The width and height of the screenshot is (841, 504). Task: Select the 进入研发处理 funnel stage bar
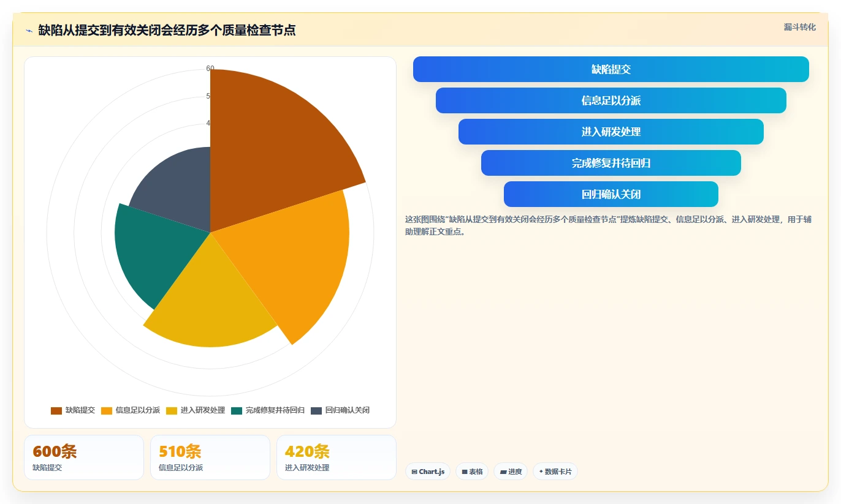click(611, 132)
